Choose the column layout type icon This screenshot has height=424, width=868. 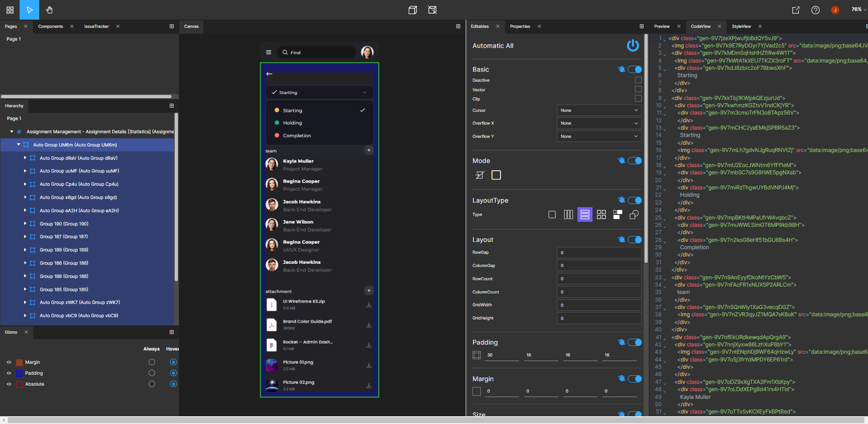(568, 214)
